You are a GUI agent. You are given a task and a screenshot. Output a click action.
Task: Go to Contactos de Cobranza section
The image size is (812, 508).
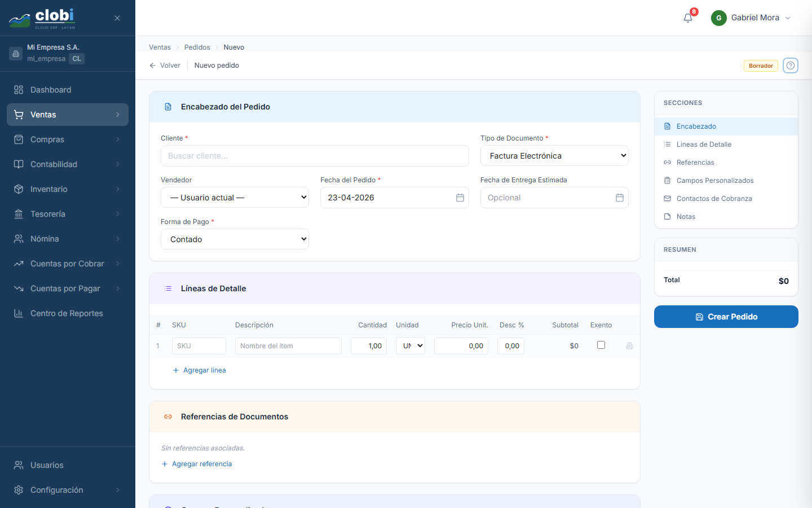pyautogui.click(x=726, y=199)
